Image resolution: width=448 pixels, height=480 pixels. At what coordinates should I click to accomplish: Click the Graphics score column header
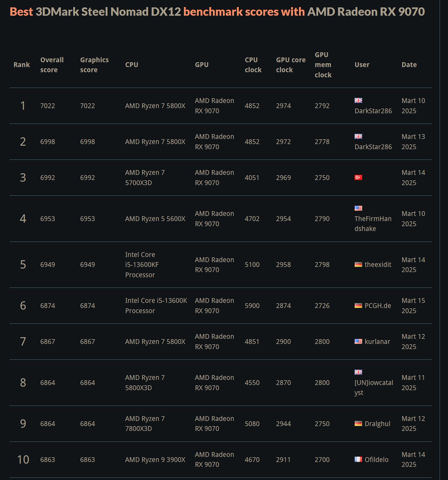pyautogui.click(x=94, y=65)
